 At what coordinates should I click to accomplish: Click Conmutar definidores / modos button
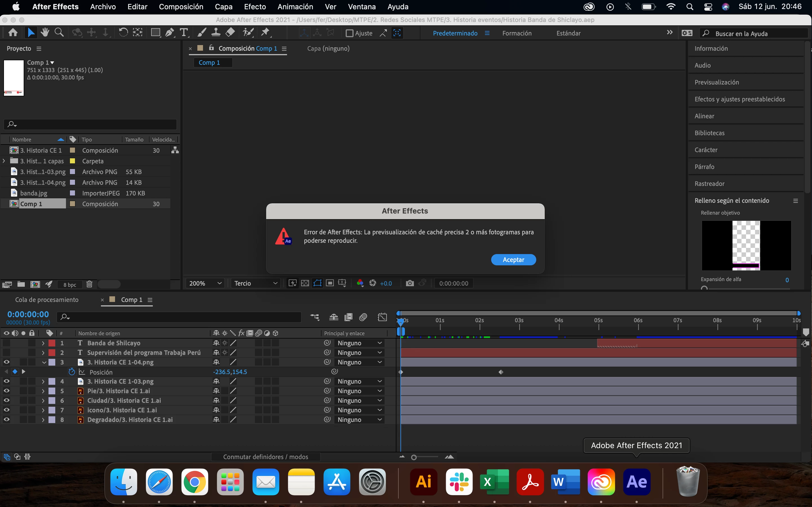tap(265, 457)
